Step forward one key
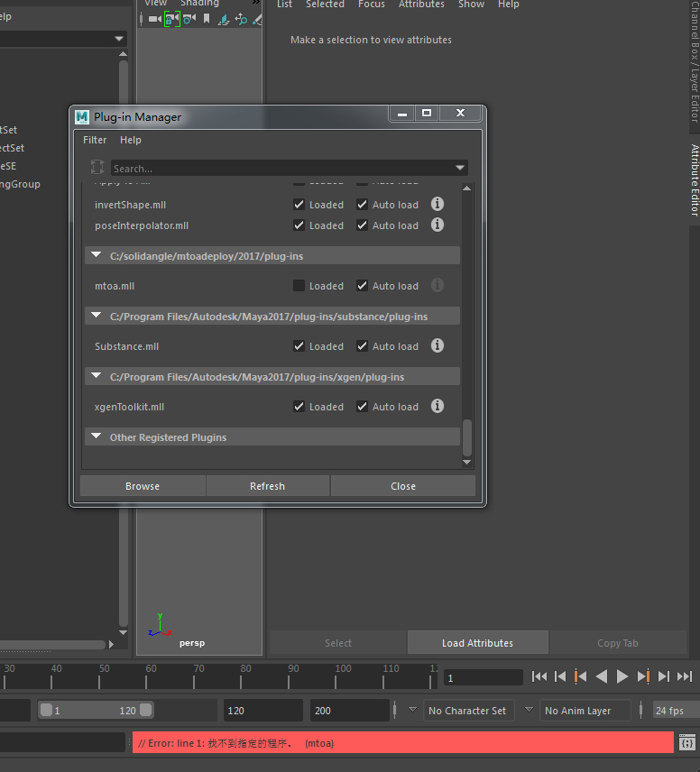 click(x=643, y=676)
